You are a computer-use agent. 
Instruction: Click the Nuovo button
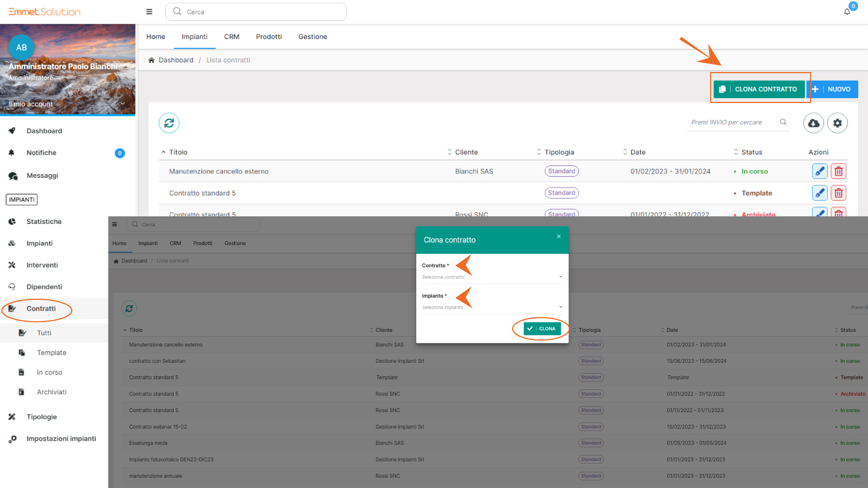click(x=834, y=89)
